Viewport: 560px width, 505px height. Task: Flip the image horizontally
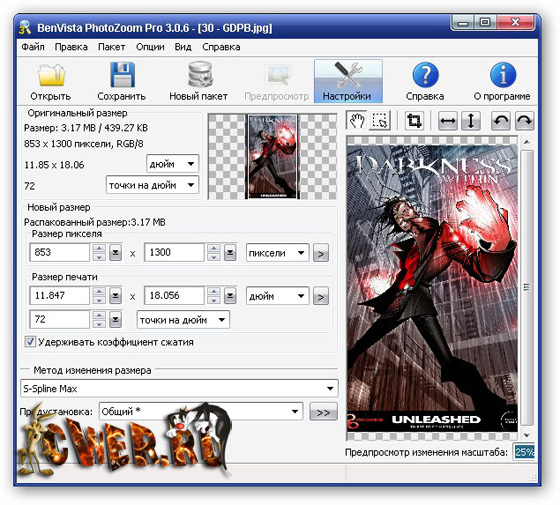coord(448,121)
